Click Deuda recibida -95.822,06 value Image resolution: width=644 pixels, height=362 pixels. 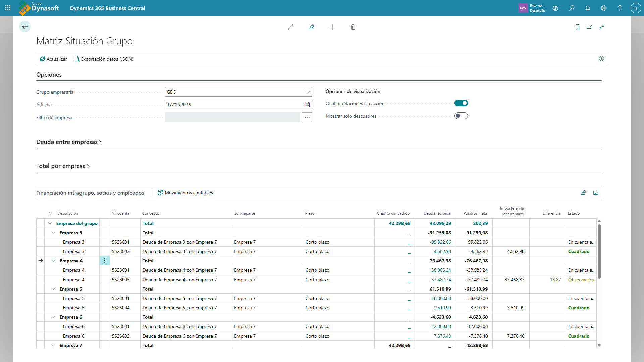click(x=440, y=242)
